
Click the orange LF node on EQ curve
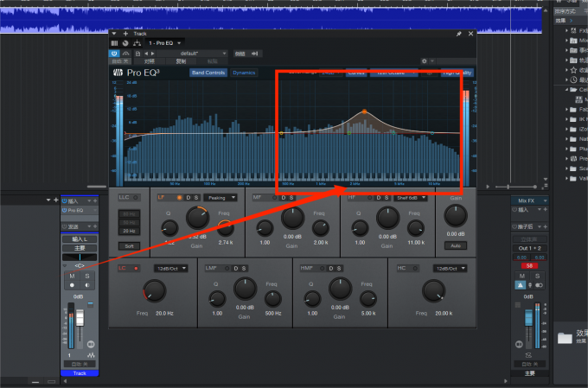click(365, 111)
